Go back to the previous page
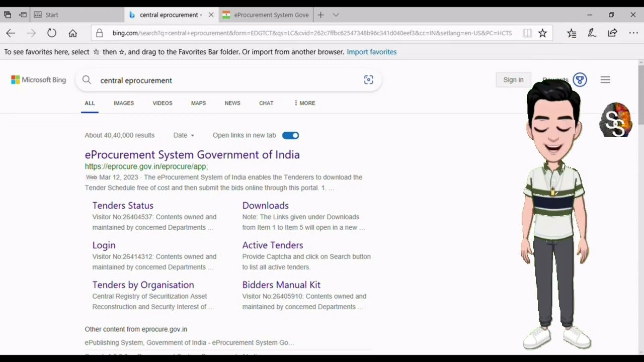 tap(11, 33)
